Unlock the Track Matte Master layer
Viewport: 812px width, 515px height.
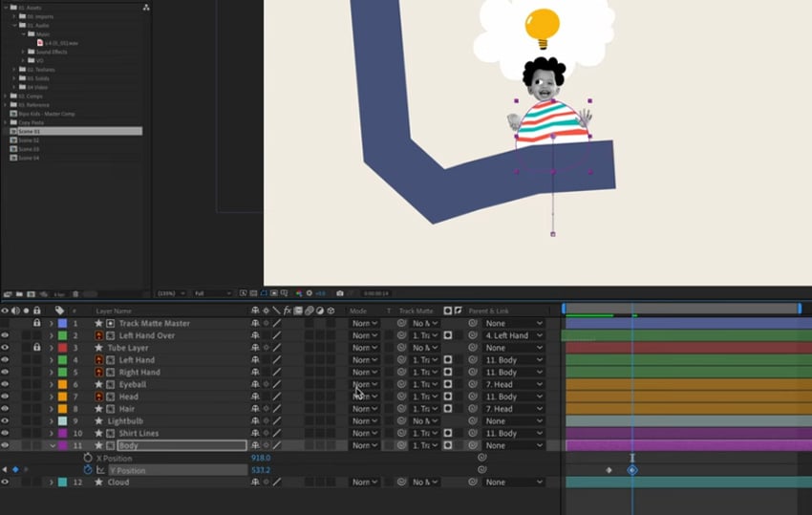pos(36,323)
